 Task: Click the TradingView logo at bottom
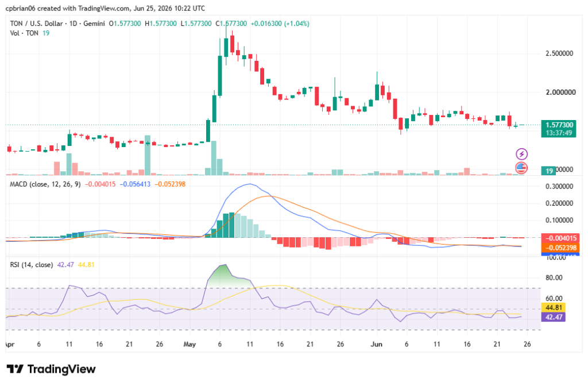pyautogui.click(x=51, y=369)
